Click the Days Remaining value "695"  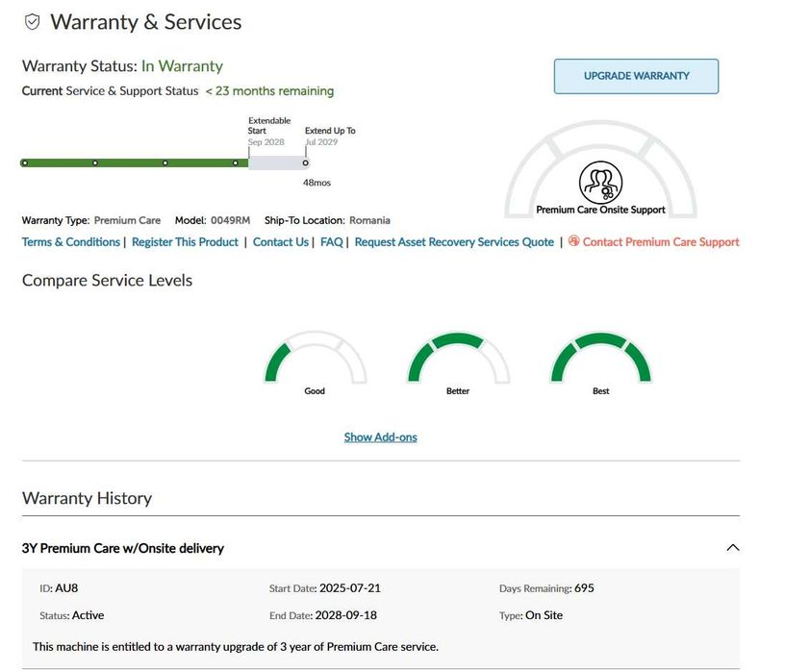pyautogui.click(x=584, y=587)
